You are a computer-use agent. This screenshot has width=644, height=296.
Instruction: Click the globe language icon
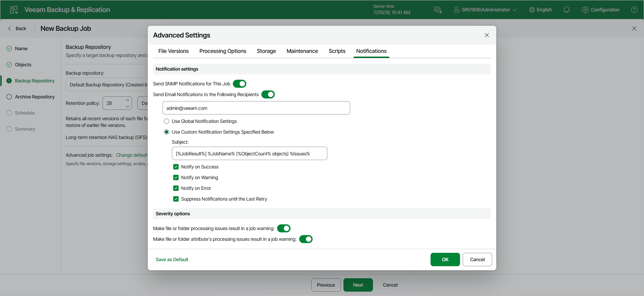(x=532, y=10)
